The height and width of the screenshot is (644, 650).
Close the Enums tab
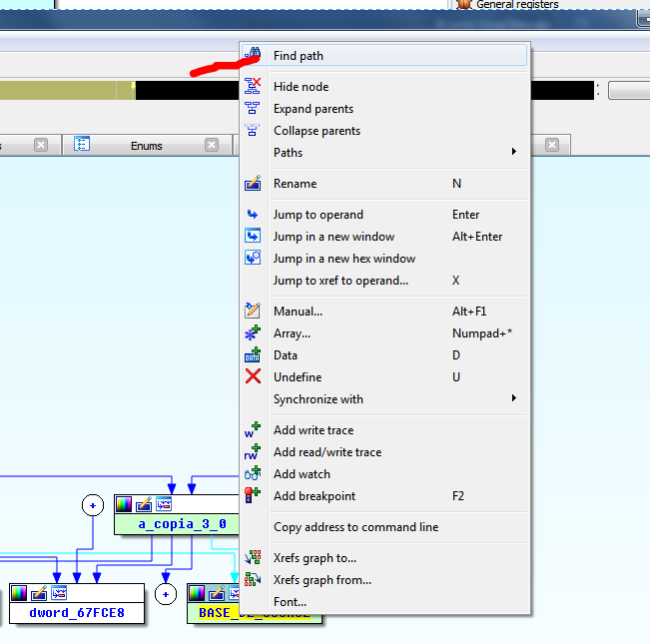[x=212, y=145]
